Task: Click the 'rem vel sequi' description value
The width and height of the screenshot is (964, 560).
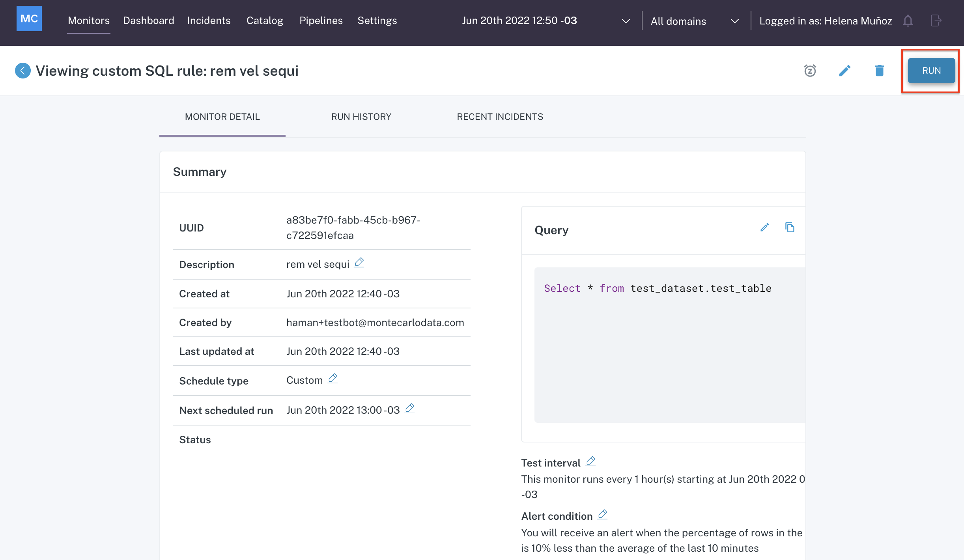Action: 318,264
